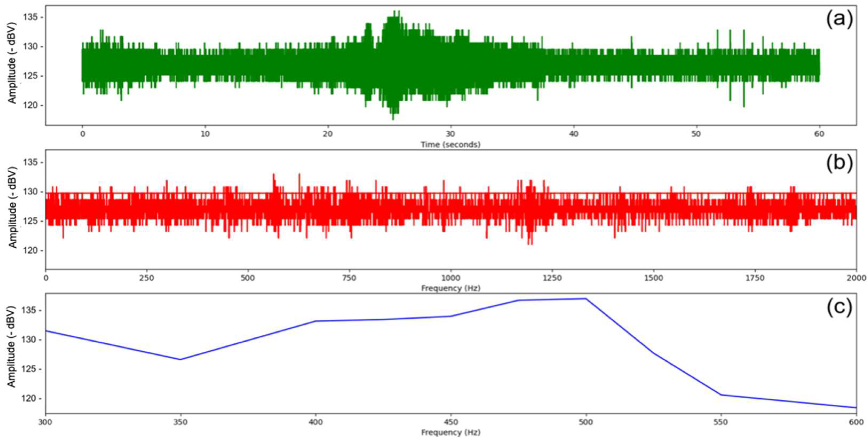Click the Frequency (Hz) label under red plot

(451, 288)
